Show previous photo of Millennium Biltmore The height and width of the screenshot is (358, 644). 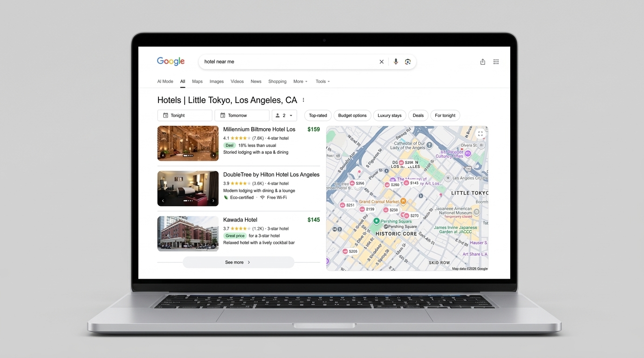[163, 156]
